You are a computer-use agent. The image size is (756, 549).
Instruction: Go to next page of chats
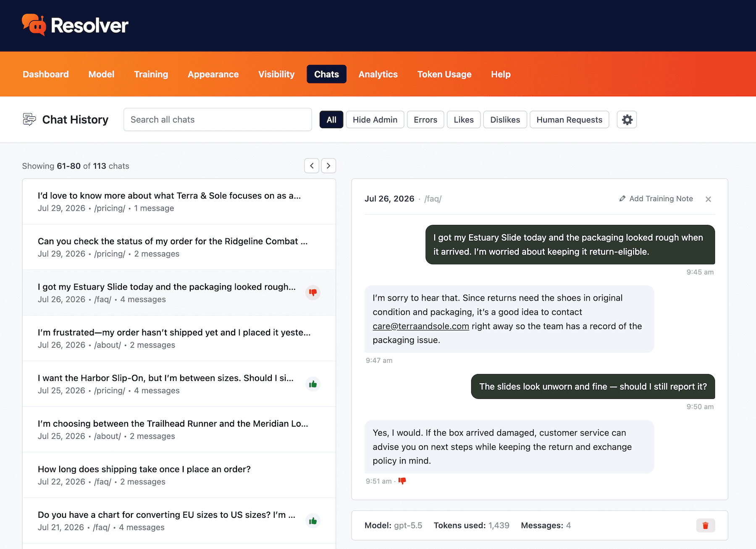pos(328,166)
